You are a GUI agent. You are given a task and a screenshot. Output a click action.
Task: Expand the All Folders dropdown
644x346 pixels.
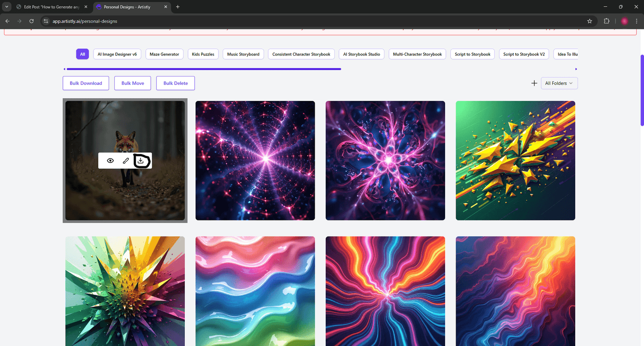[x=559, y=83]
